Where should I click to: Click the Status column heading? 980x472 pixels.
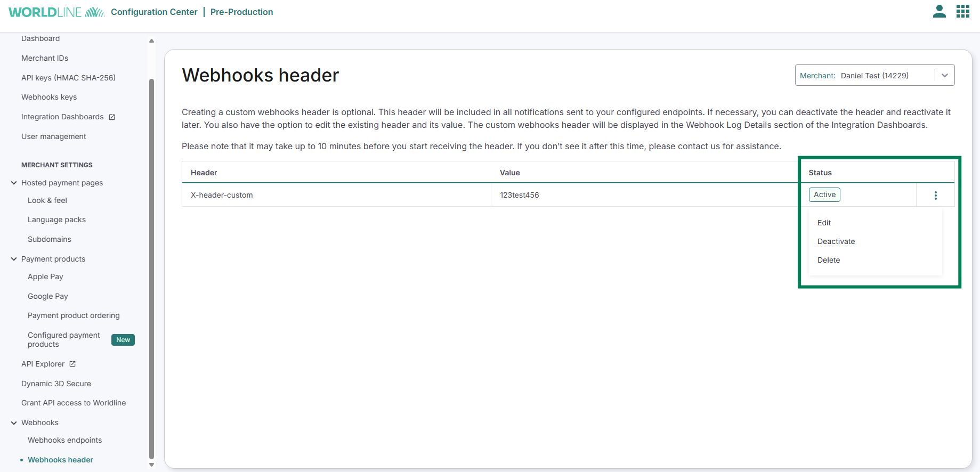tap(820, 173)
